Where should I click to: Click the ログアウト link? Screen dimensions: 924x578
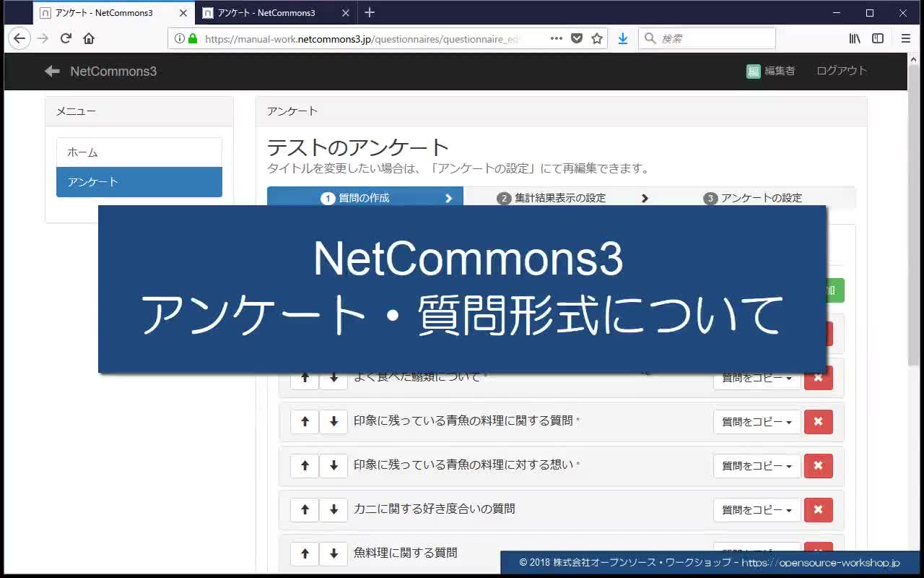[842, 71]
